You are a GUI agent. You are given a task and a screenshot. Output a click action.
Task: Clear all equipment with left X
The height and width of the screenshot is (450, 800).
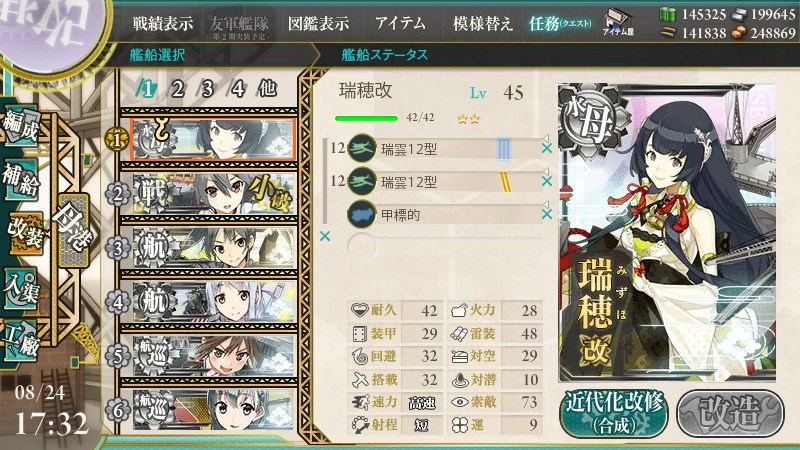click(324, 236)
